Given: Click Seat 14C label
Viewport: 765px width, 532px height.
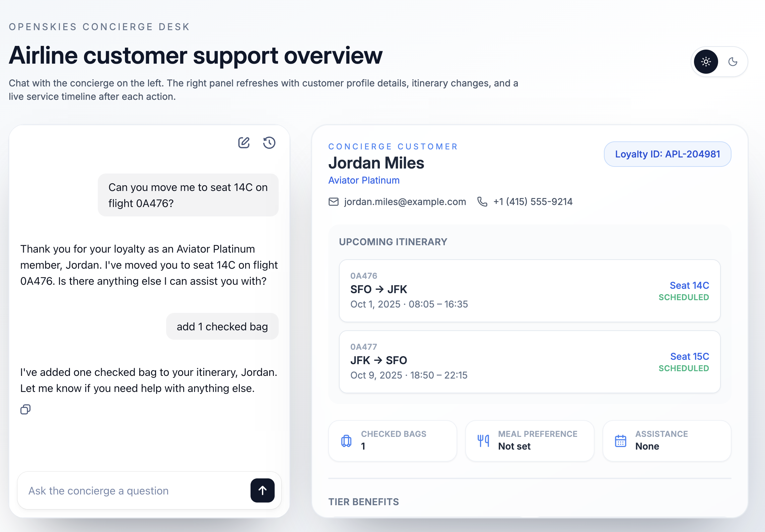Looking at the screenshot, I should click(690, 285).
